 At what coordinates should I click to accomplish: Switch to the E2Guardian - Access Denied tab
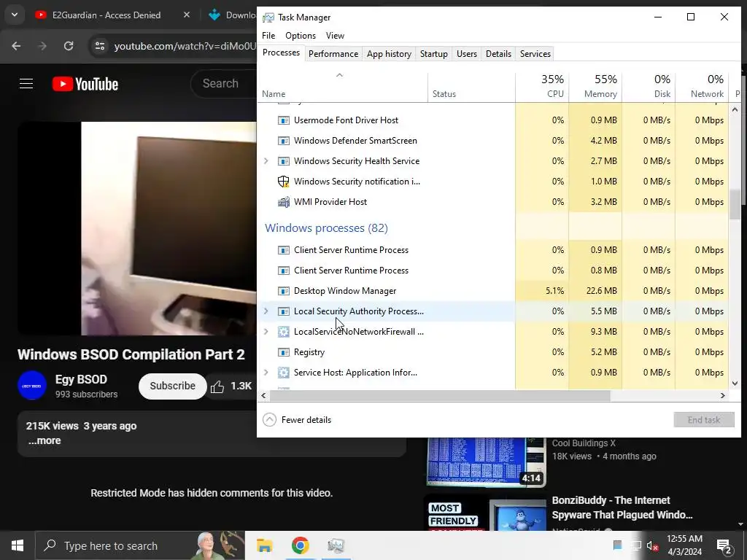(107, 15)
